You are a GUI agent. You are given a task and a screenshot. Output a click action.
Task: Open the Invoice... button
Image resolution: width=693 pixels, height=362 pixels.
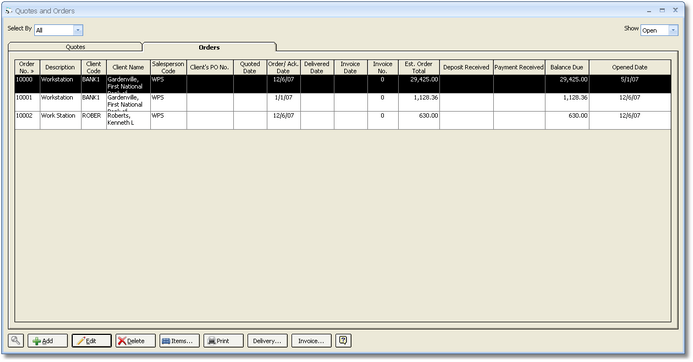tap(311, 341)
